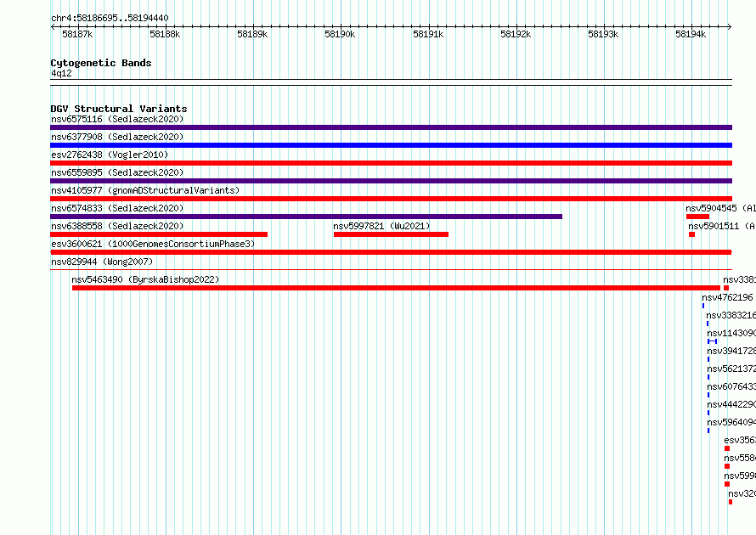Open variant label nsv5997821 (Wu2021)
The image size is (756, 535).
coord(381,226)
